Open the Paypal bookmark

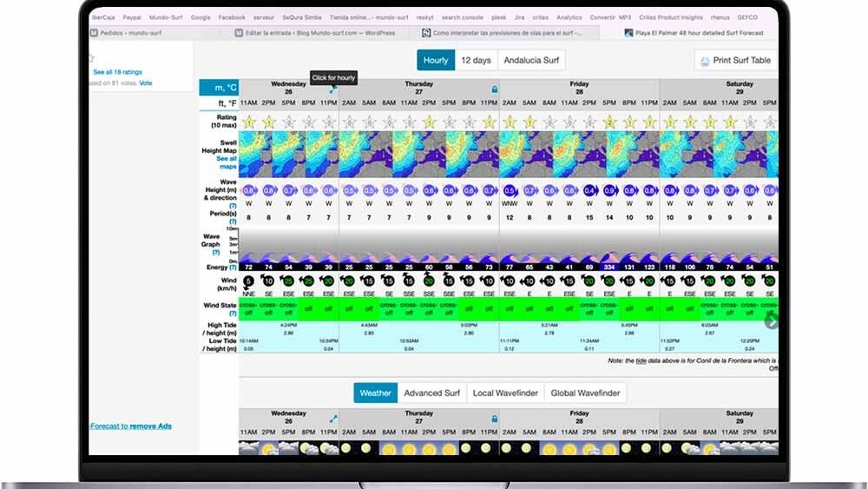pyautogui.click(x=132, y=17)
